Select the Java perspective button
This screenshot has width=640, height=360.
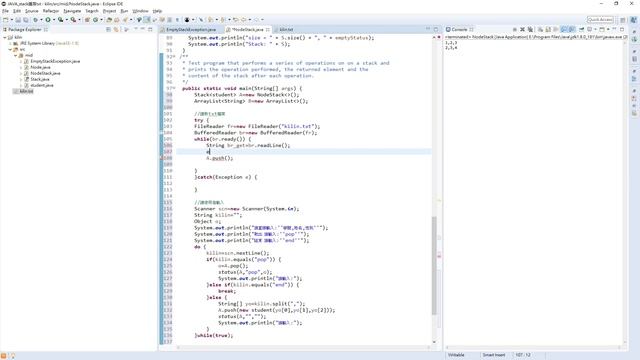[633, 20]
